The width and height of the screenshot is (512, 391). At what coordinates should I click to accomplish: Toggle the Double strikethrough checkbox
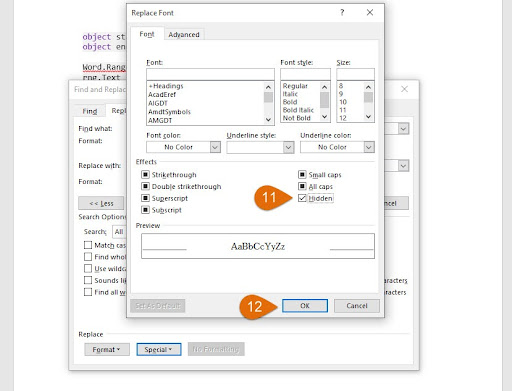coord(145,186)
